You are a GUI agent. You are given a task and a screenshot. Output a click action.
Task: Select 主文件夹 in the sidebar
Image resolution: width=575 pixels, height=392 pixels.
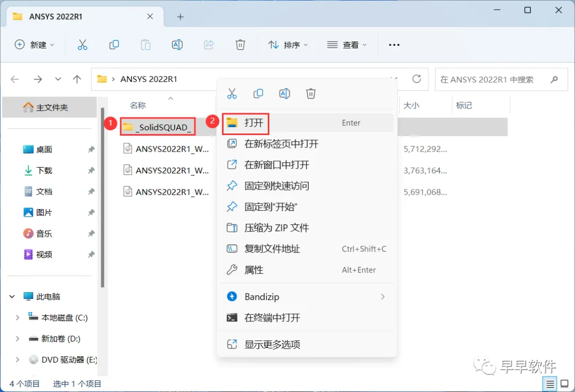coord(50,107)
